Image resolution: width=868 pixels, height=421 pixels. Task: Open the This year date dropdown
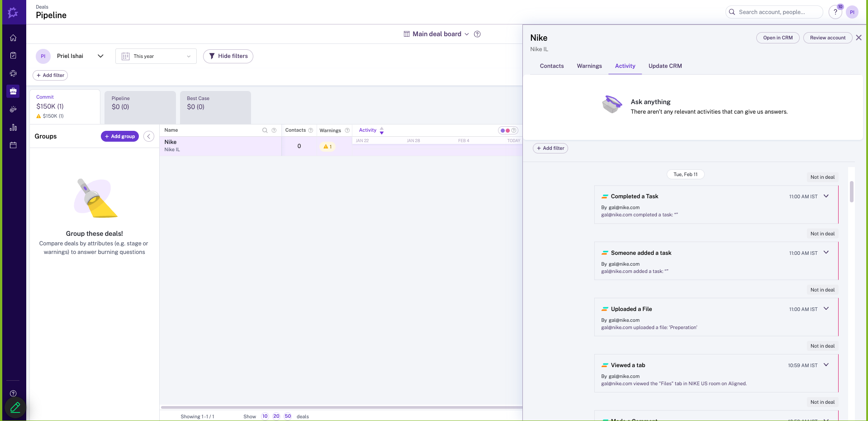pos(156,56)
